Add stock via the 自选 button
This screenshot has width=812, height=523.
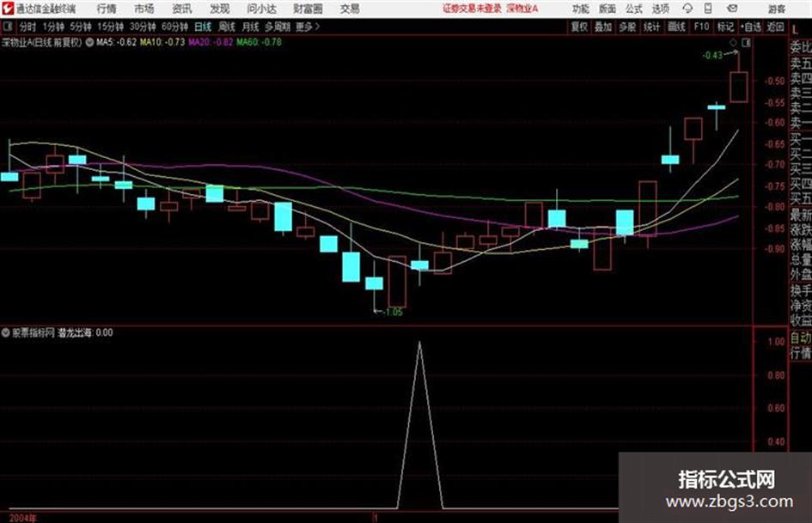pyautogui.click(x=751, y=27)
